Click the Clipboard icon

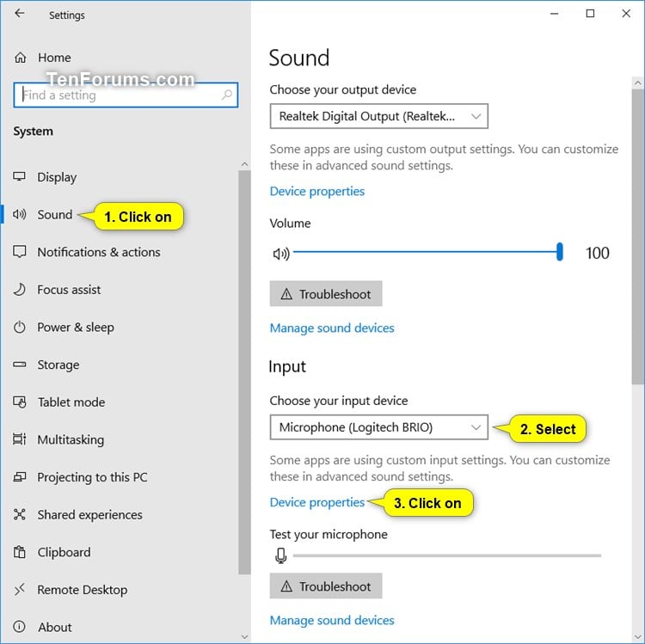(x=19, y=552)
